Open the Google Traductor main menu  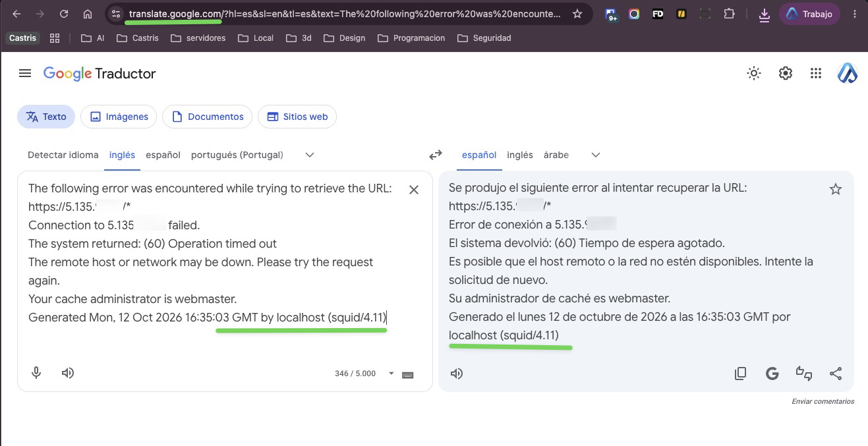(25, 74)
